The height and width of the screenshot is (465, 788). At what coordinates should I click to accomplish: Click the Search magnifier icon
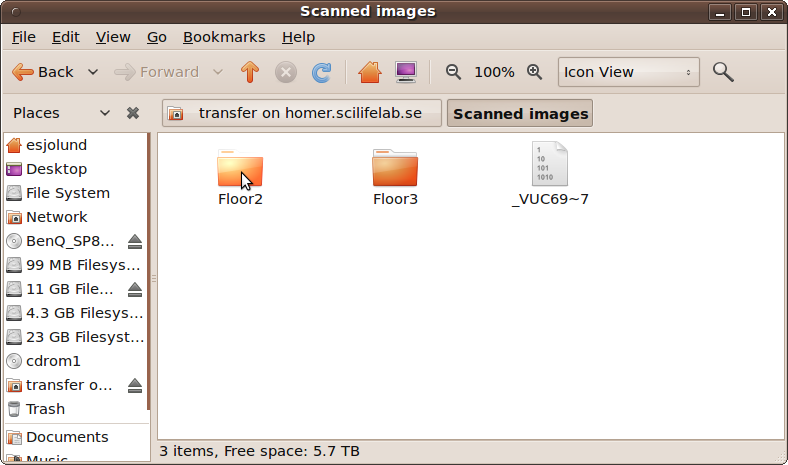coord(723,72)
